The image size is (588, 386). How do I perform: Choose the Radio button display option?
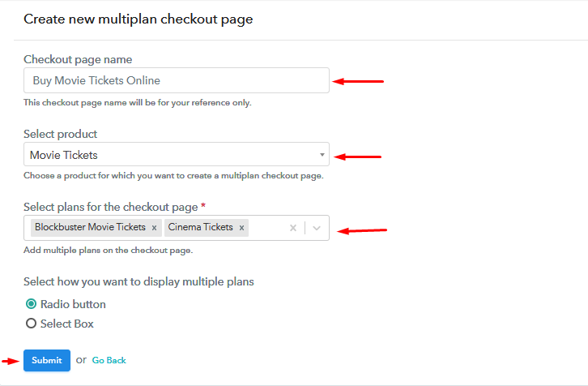point(31,304)
